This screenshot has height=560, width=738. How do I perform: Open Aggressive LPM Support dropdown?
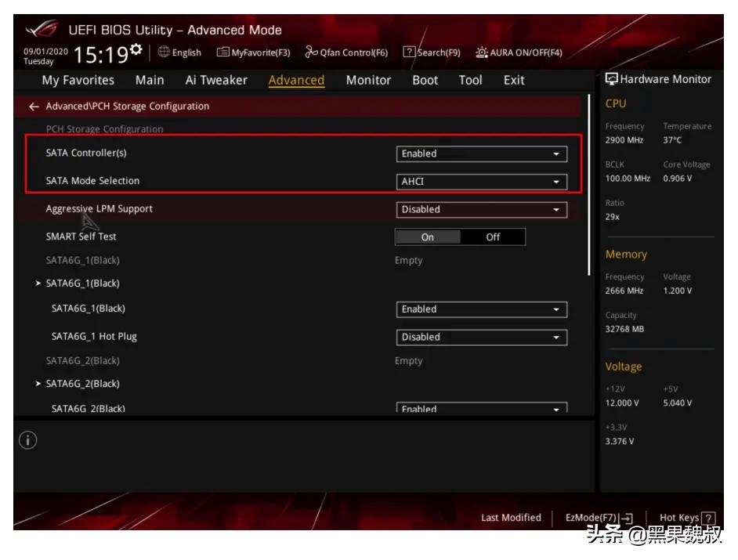tap(482, 210)
